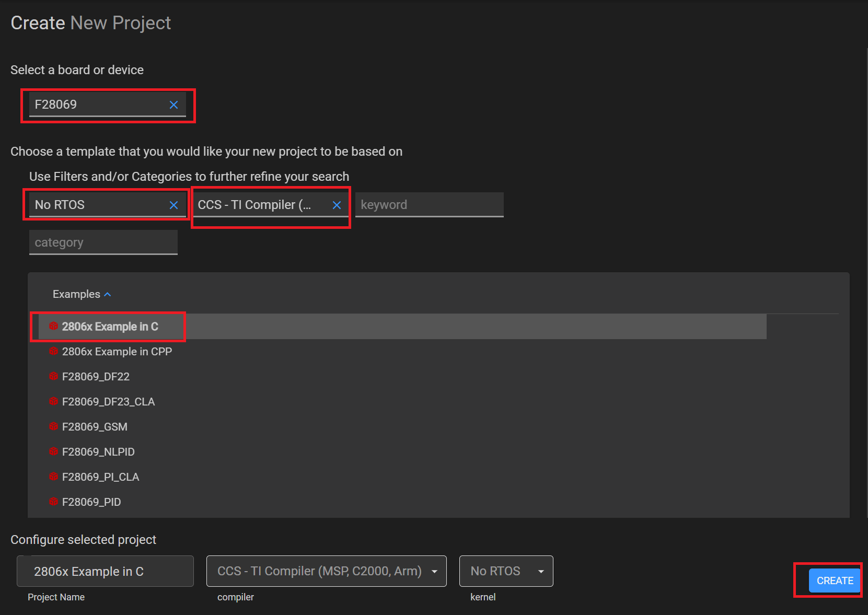Click the icon beside F28069_PI_CLA

53,477
